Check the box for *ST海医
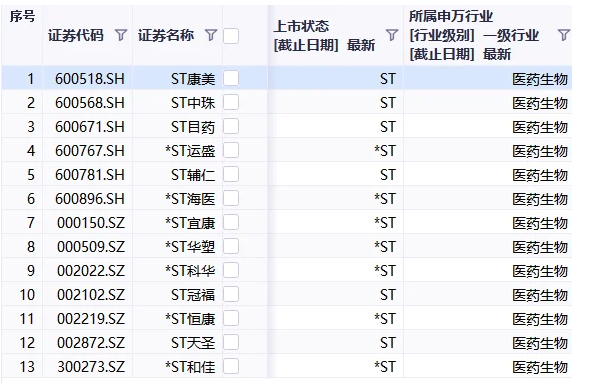The width and height of the screenshot is (594, 386). [231, 198]
